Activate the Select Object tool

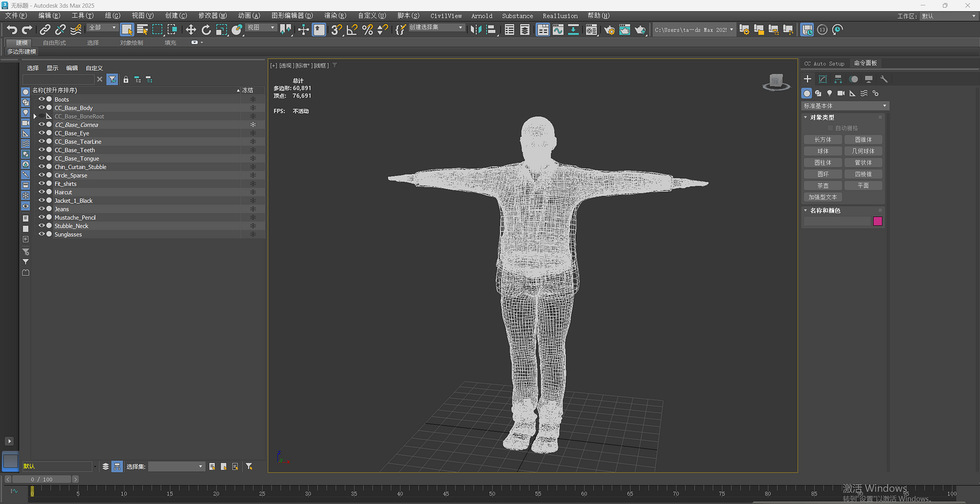tap(127, 29)
